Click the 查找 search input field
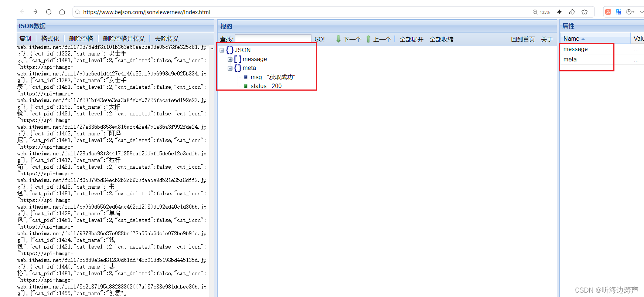 [x=273, y=39]
